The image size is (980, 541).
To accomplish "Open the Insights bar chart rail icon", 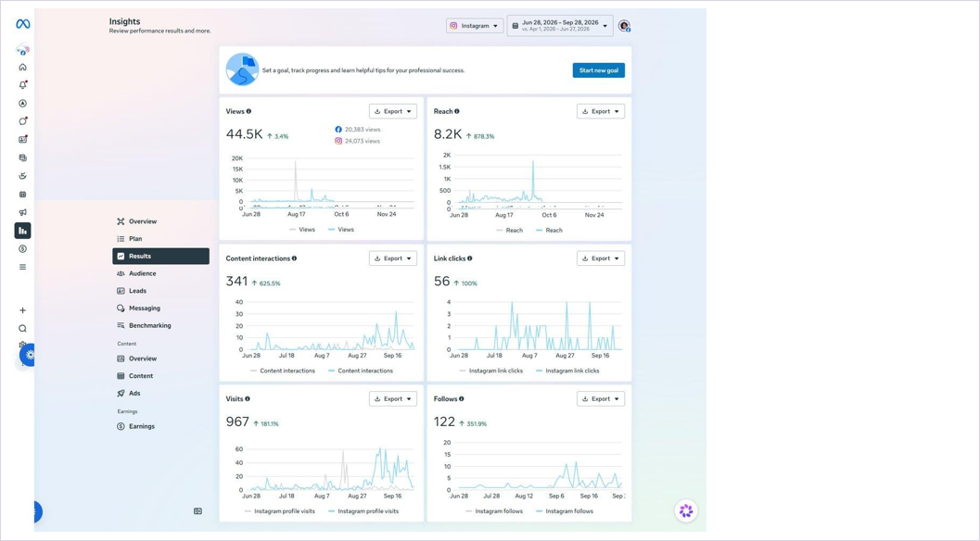I will coord(22,231).
